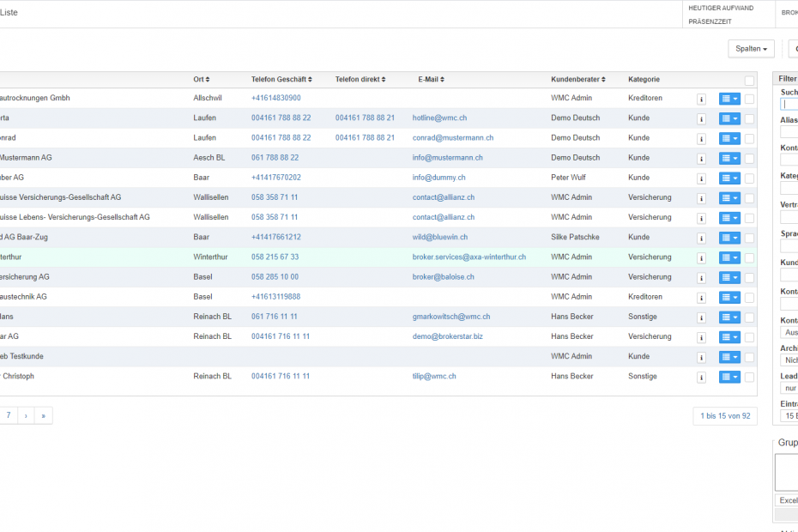798x532 pixels.
Task: Open blue action menu for Testkunde row
Action: tap(729, 357)
